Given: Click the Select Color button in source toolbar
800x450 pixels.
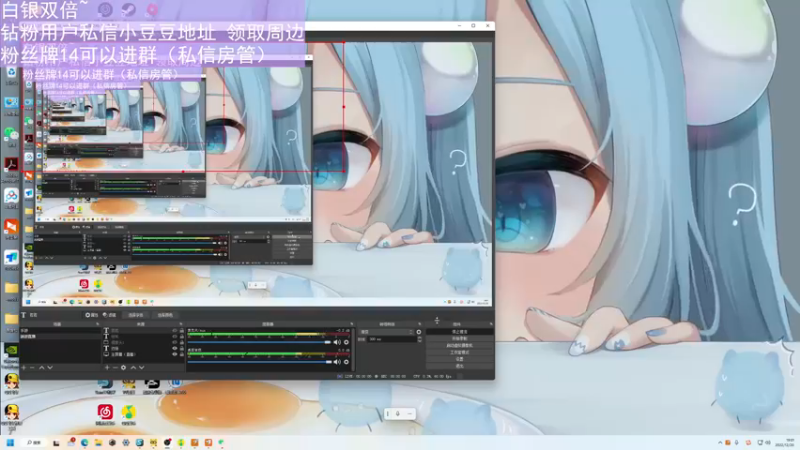Looking at the screenshot, I should (165, 315).
